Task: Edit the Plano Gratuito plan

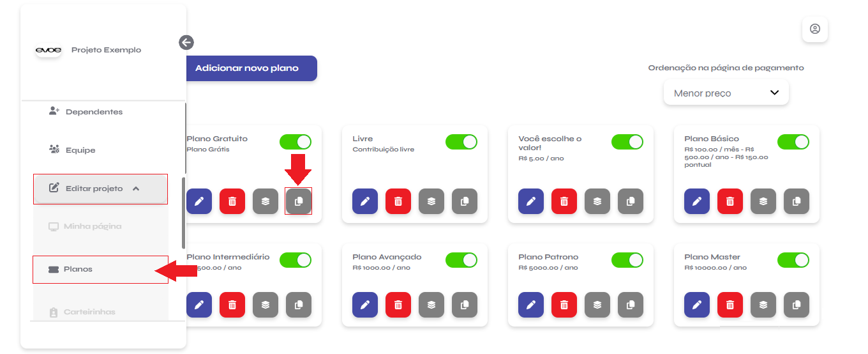Action: [199, 201]
